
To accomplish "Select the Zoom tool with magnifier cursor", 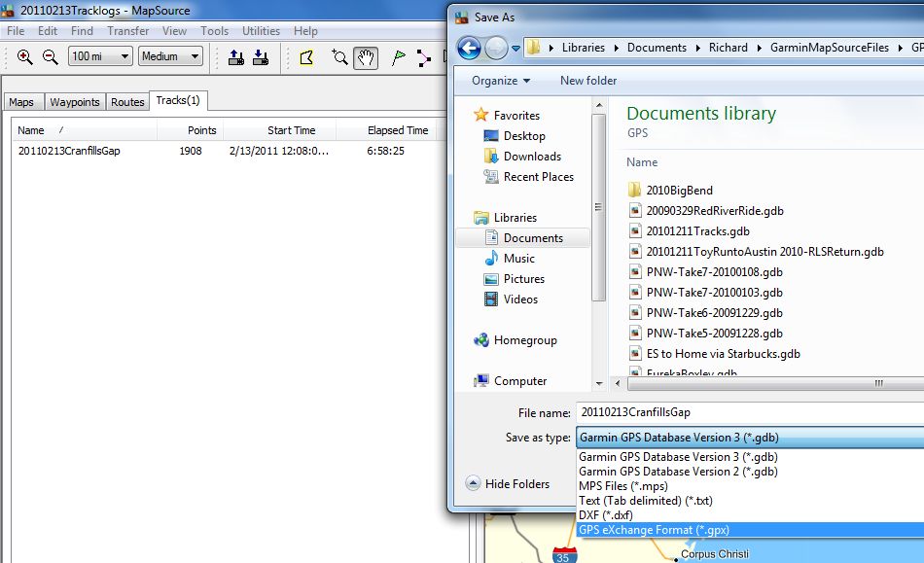I will tap(340, 57).
